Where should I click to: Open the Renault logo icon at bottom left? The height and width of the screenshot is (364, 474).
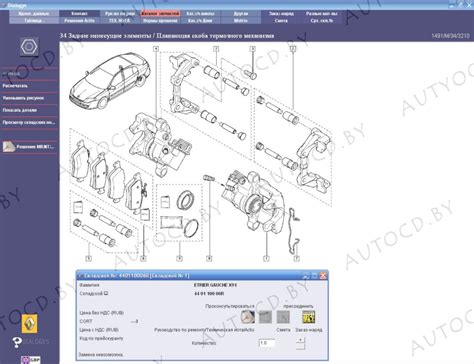coord(29,323)
